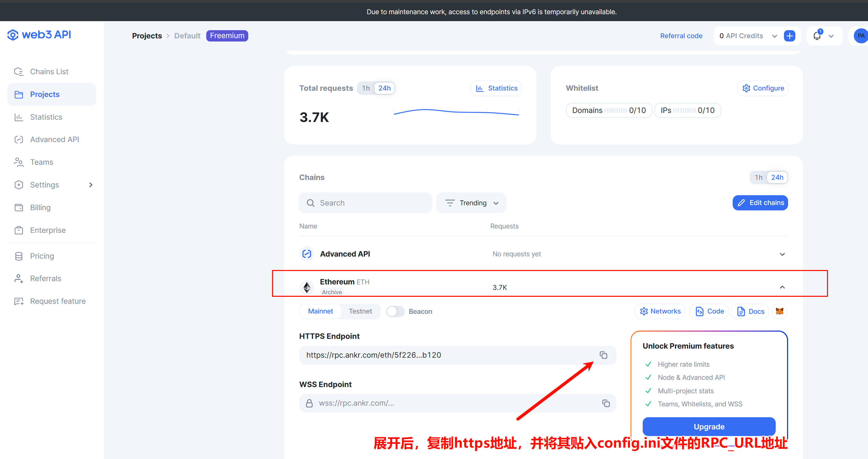Go to the Teams page
Screen dimensions: 868x459
pos(42,162)
